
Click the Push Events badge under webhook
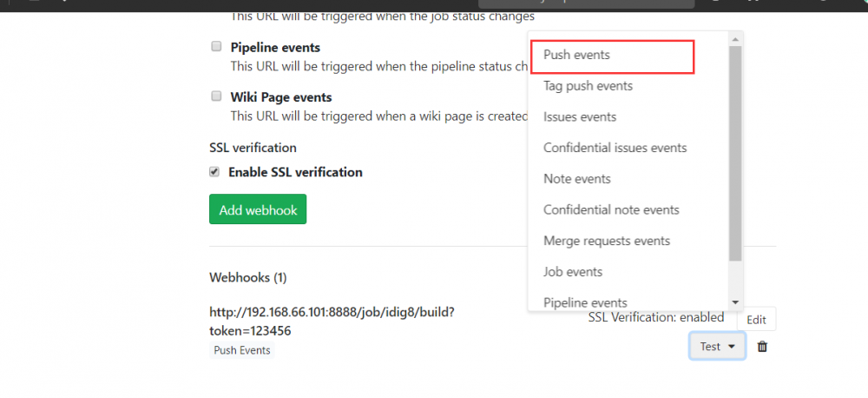point(242,350)
